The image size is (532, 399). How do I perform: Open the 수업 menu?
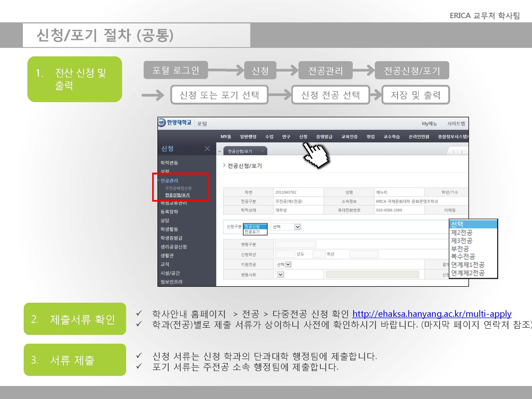(x=269, y=136)
